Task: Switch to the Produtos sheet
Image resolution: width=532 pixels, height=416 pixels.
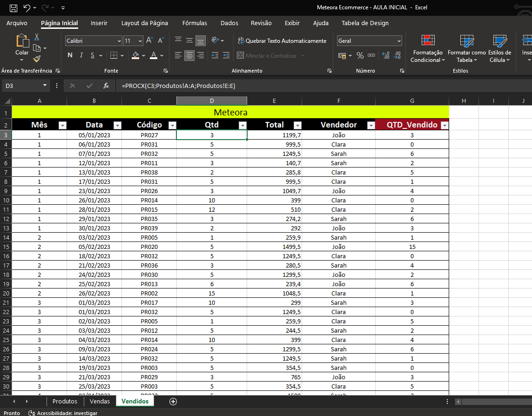Action: (65, 402)
